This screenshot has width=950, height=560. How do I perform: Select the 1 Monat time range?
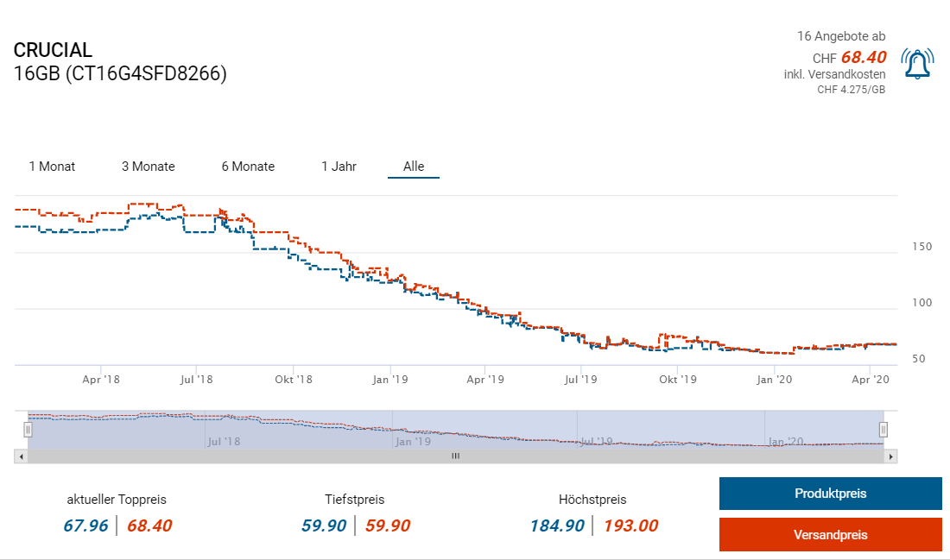(x=52, y=167)
